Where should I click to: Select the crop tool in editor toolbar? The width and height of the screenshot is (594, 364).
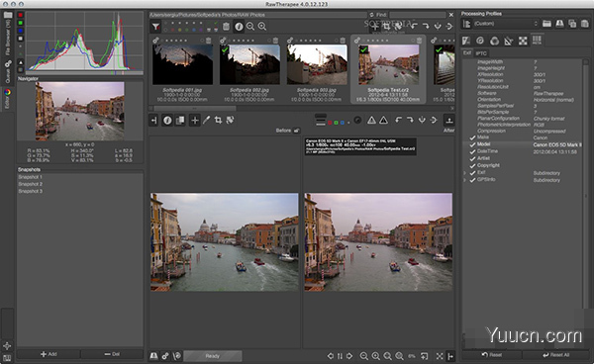[x=218, y=121]
